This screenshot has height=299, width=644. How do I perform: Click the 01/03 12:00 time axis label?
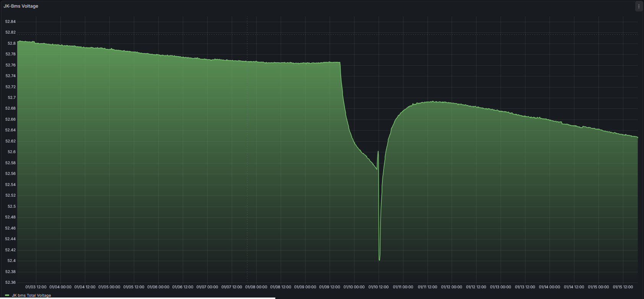click(36, 287)
